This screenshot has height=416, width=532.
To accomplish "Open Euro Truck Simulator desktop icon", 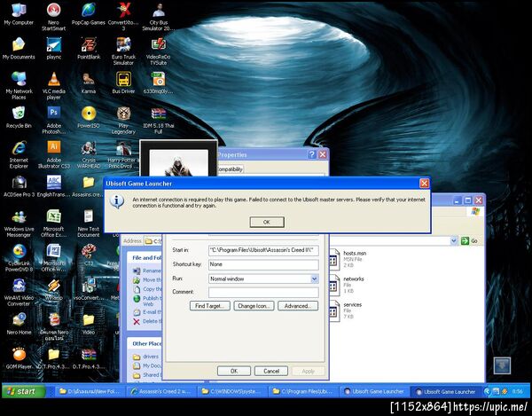I will click(x=123, y=51).
